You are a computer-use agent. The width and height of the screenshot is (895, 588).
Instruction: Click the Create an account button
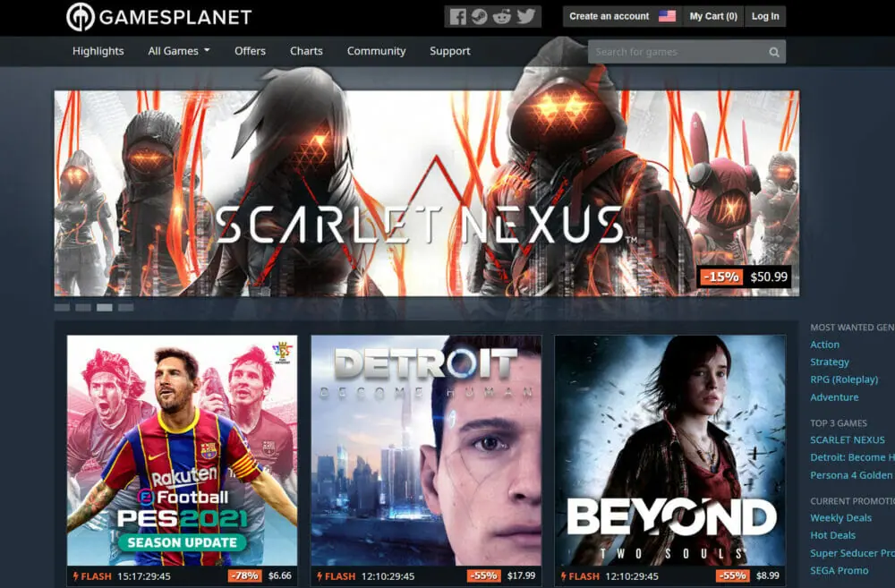click(x=609, y=16)
